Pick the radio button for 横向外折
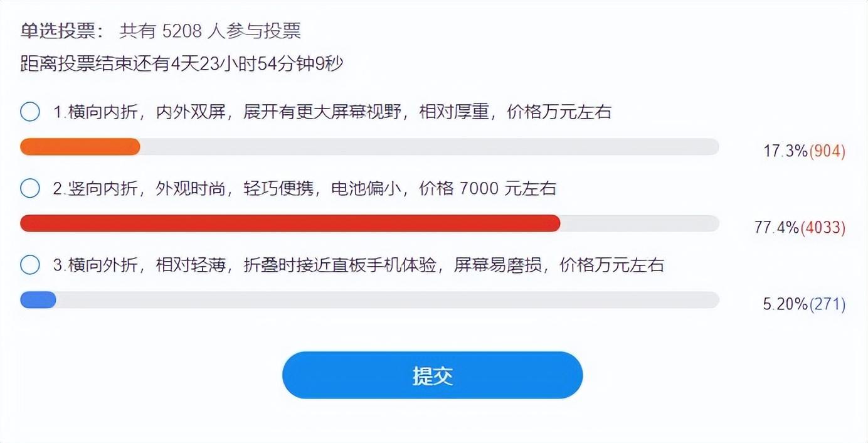 30,265
